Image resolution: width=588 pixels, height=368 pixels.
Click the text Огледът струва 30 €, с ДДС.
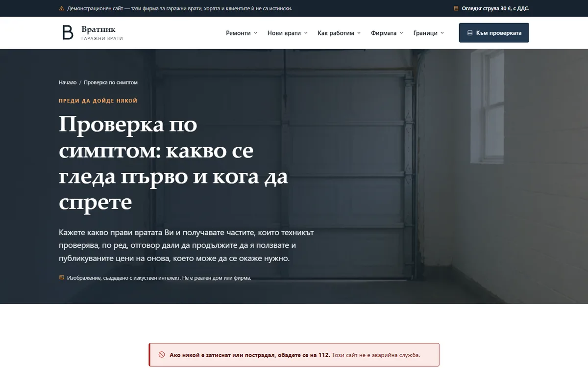[x=495, y=8]
